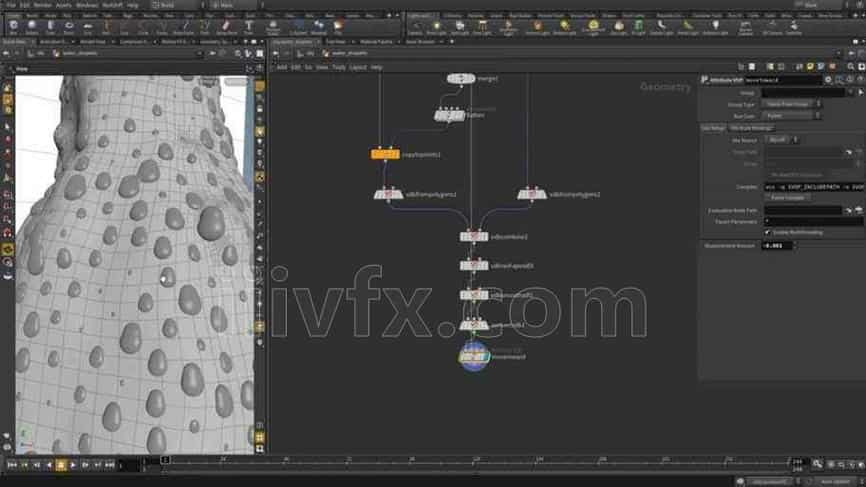This screenshot has width=866, height=487.
Task: Select the Caustic Light shelf tool
Action: [661, 27]
